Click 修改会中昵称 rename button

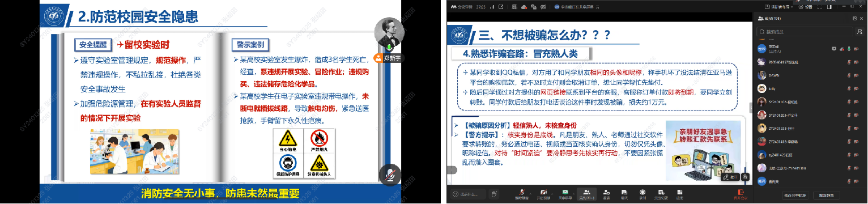[x=795, y=195]
